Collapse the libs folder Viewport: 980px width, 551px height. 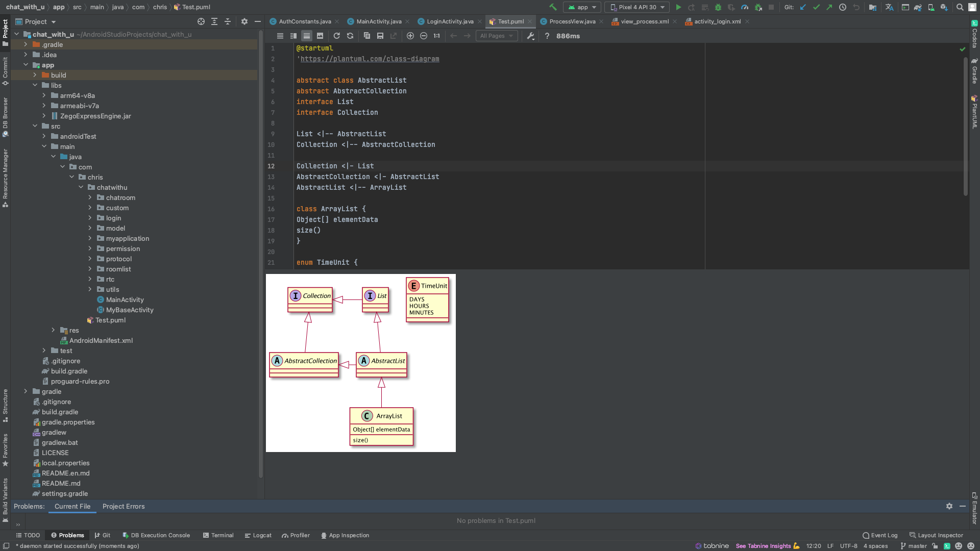coord(35,85)
